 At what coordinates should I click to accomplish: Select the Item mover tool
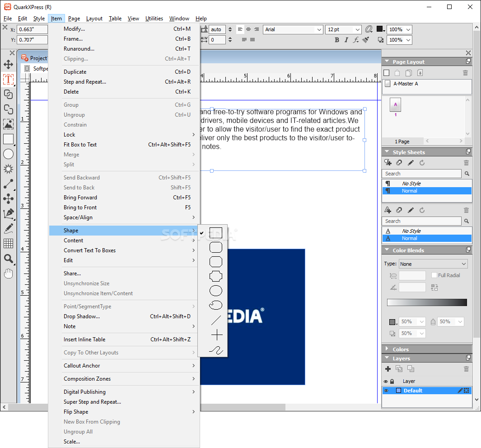tap(8, 65)
